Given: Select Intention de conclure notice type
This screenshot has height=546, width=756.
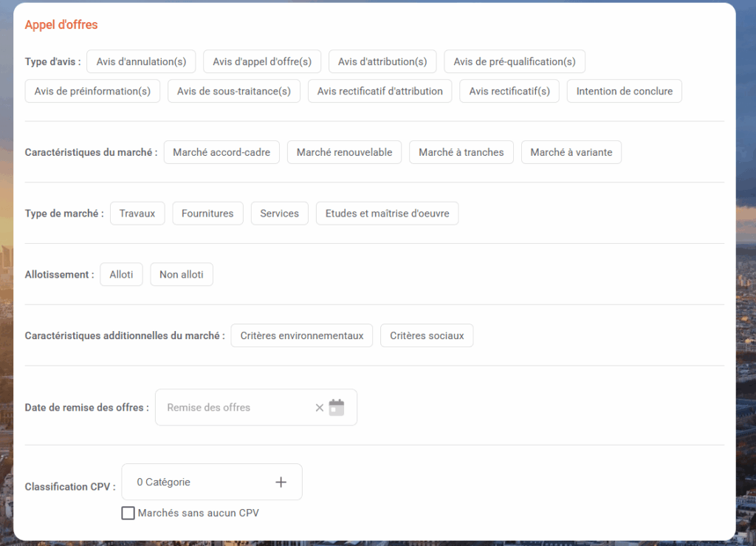Looking at the screenshot, I should point(625,91).
